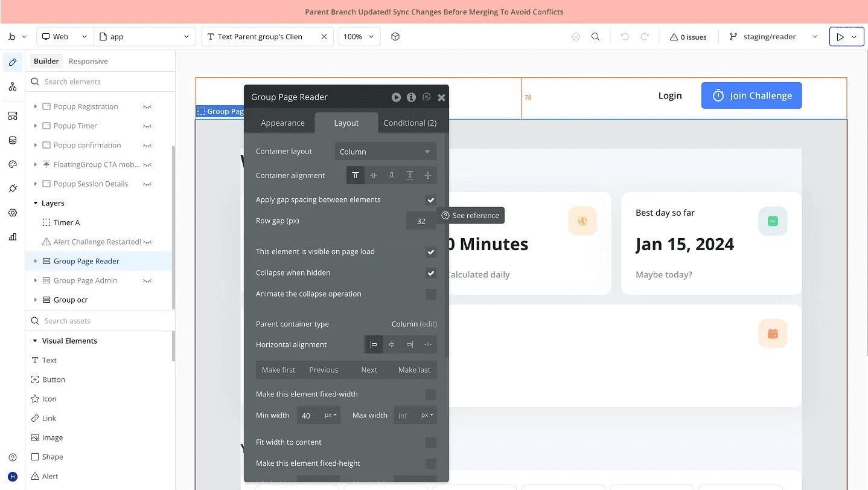Click the comments icon in property editor
The height and width of the screenshot is (490, 868).
tap(426, 97)
